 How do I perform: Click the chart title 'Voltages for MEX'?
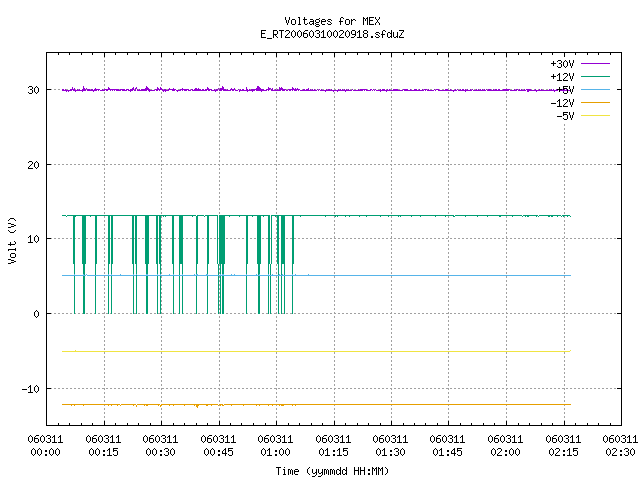332,21
